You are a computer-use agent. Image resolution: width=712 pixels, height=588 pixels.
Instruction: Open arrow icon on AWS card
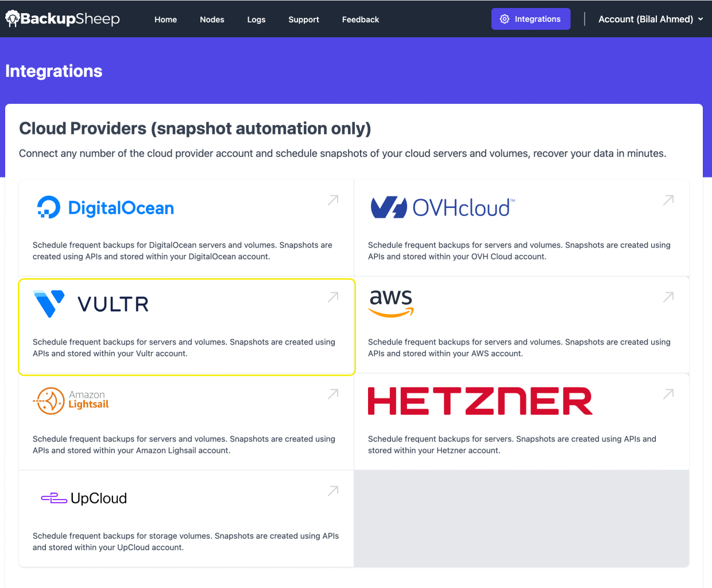668,297
